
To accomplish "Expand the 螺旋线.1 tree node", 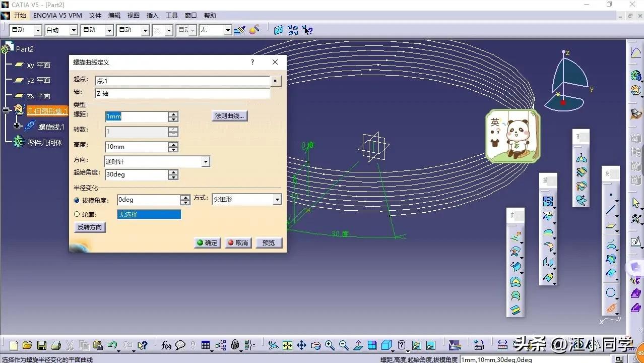I will coord(17,126).
